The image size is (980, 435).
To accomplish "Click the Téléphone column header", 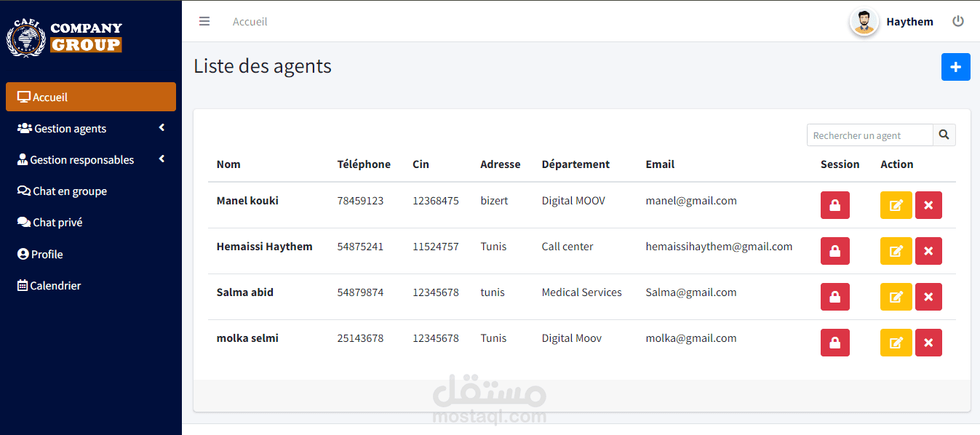I will [364, 164].
